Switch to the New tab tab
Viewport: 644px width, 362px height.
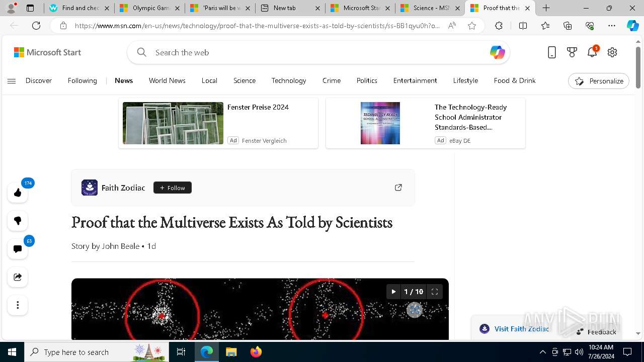(290, 8)
